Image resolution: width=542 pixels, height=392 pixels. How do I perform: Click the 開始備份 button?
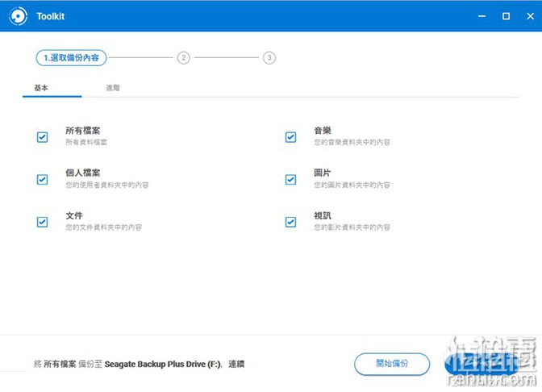tap(392, 364)
